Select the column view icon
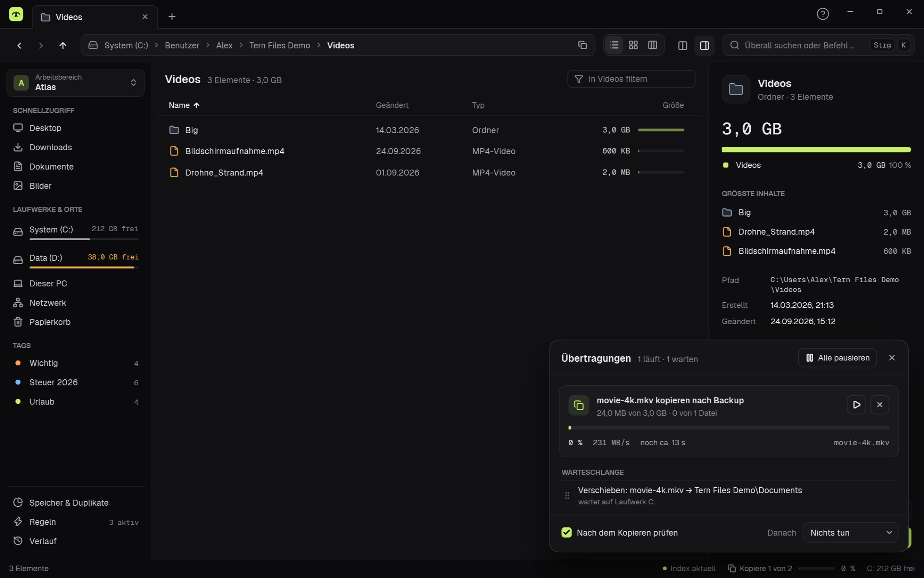 tap(652, 45)
